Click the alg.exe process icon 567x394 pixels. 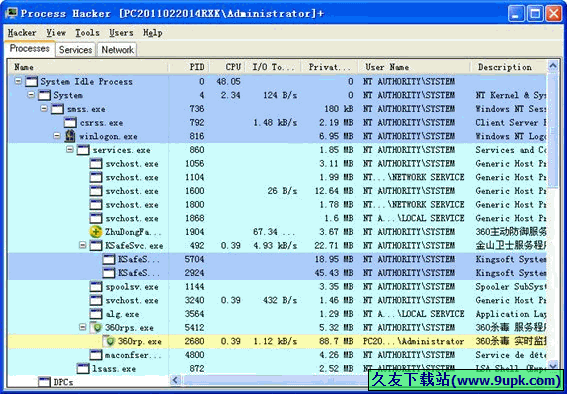[x=96, y=314]
